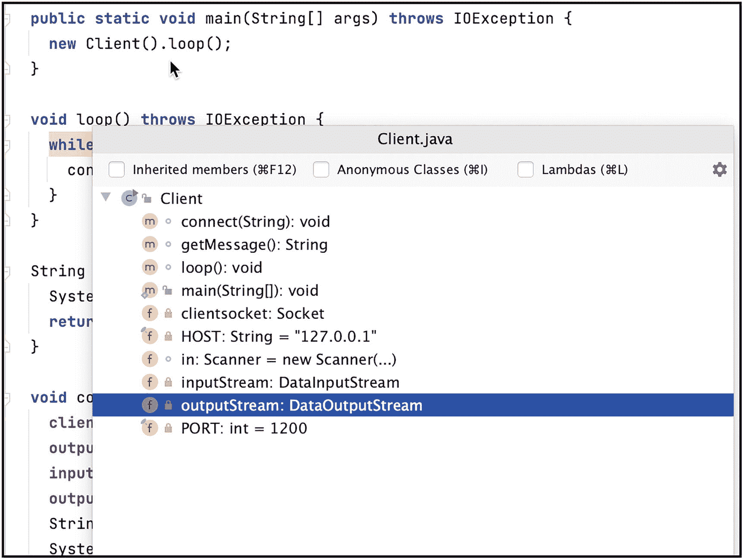Image resolution: width=744 pixels, height=560 pixels.
Task: Click the field icon beside PORT
Action: 149,428
